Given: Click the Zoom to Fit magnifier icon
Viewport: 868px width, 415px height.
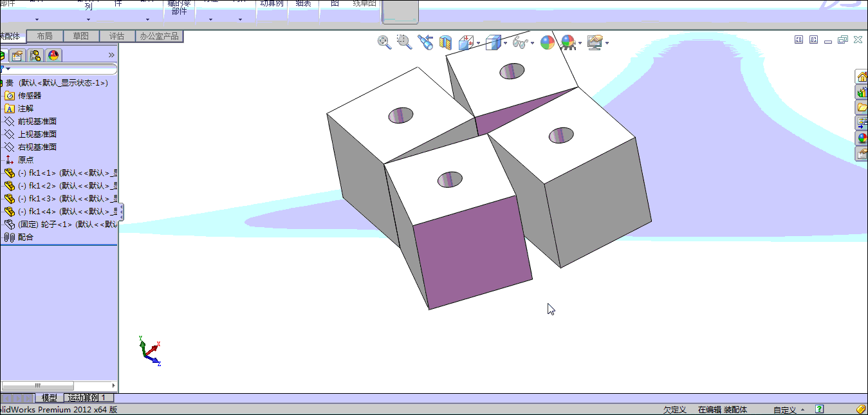Looking at the screenshot, I should click(384, 42).
